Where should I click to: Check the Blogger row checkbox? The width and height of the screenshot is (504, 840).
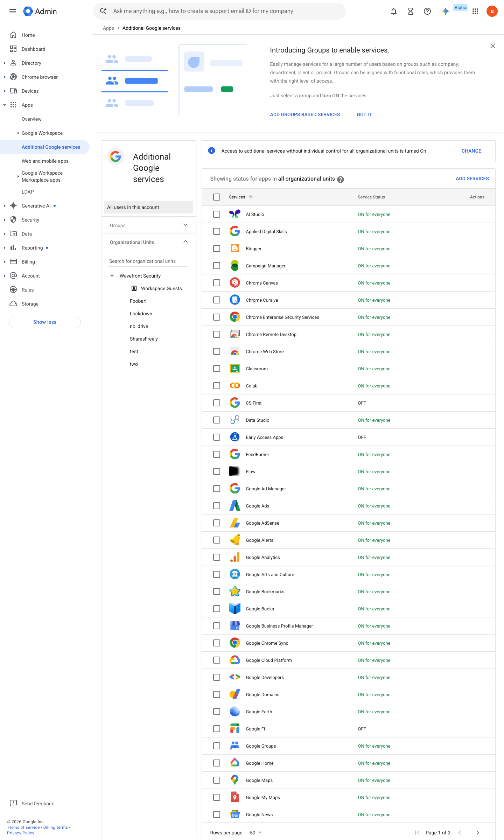coord(217,248)
